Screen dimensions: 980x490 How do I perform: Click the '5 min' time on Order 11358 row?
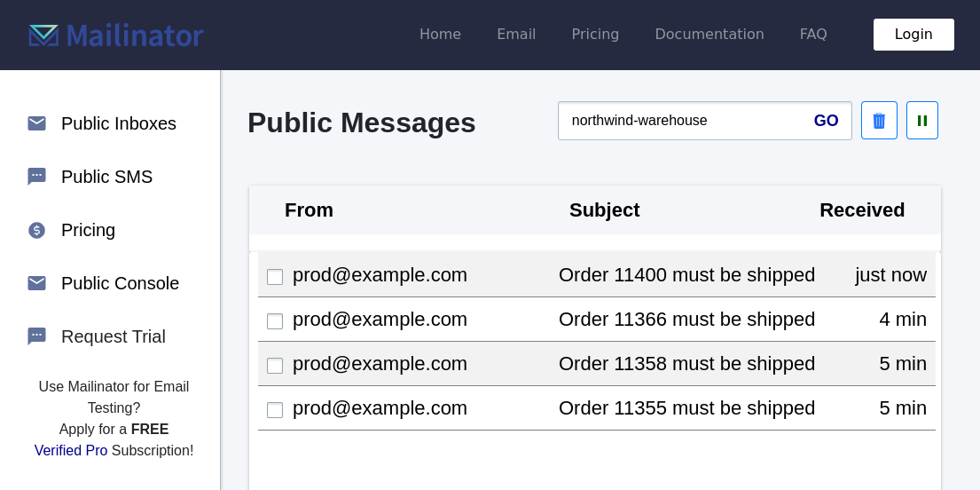(903, 364)
